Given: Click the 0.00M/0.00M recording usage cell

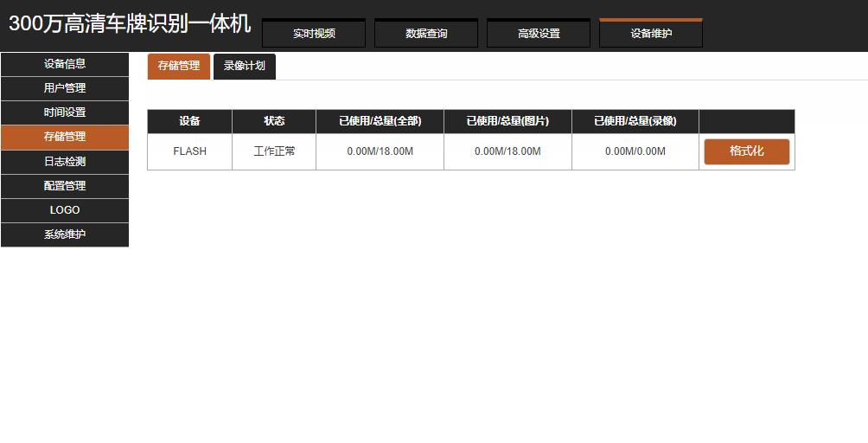Looking at the screenshot, I should [x=635, y=151].
